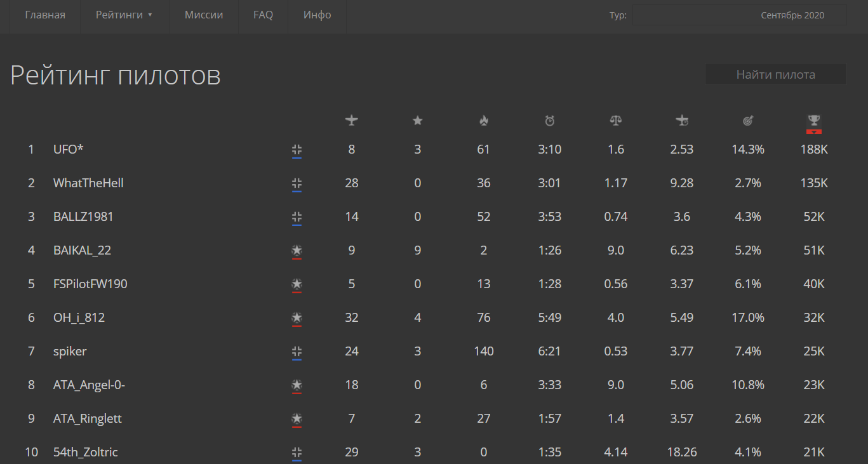Open the Инфо page
This screenshot has height=464, width=868.
317,15
